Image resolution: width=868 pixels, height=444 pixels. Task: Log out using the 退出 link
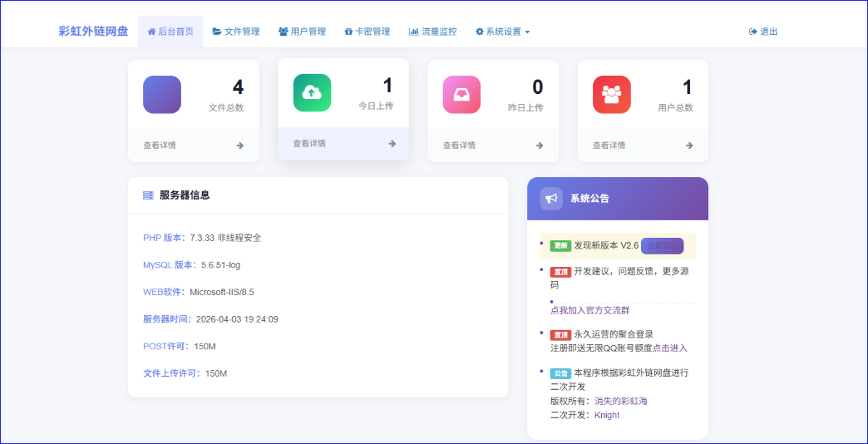[x=763, y=32]
